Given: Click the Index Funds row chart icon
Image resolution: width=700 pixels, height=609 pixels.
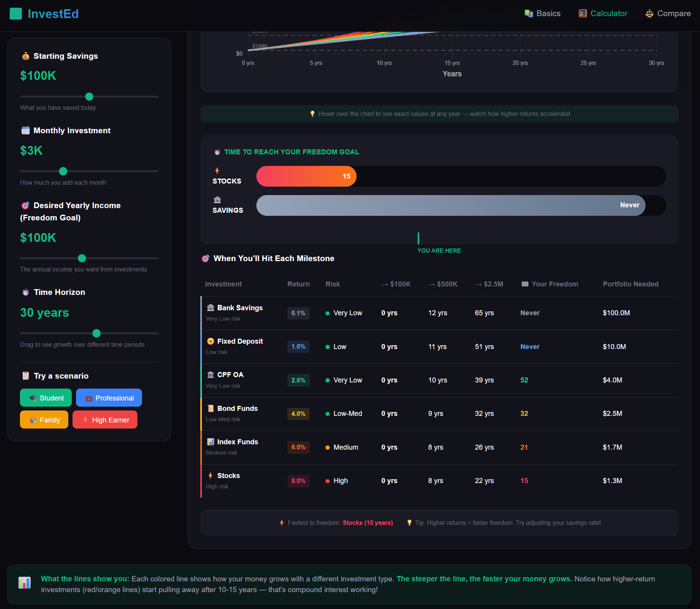Looking at the screenshot, I should [x=211, y=442].
